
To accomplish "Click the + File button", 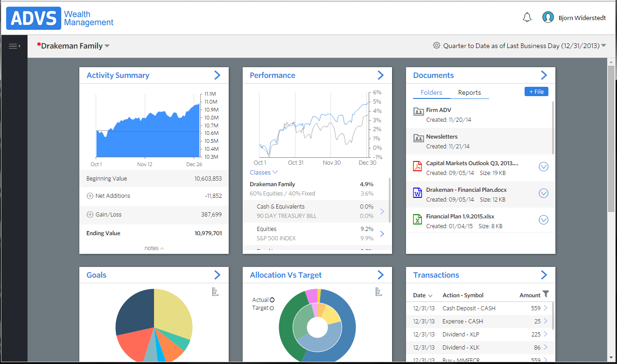I will pos(536,91).
